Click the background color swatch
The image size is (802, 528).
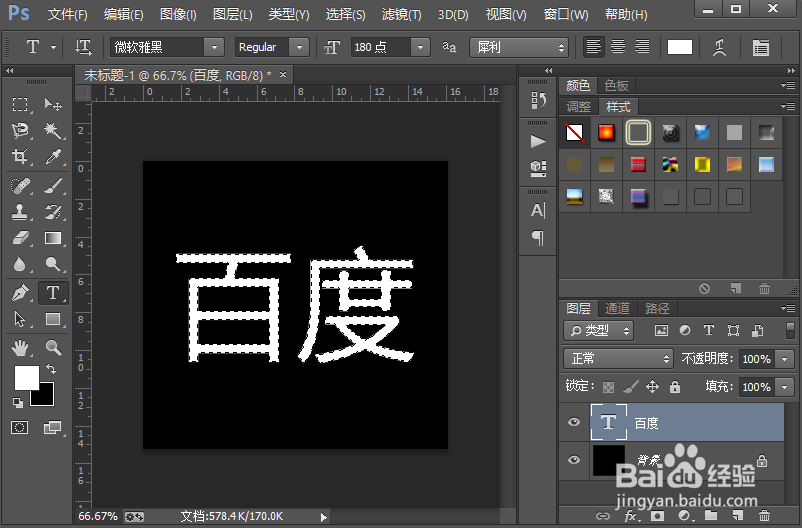coord(46,397)
